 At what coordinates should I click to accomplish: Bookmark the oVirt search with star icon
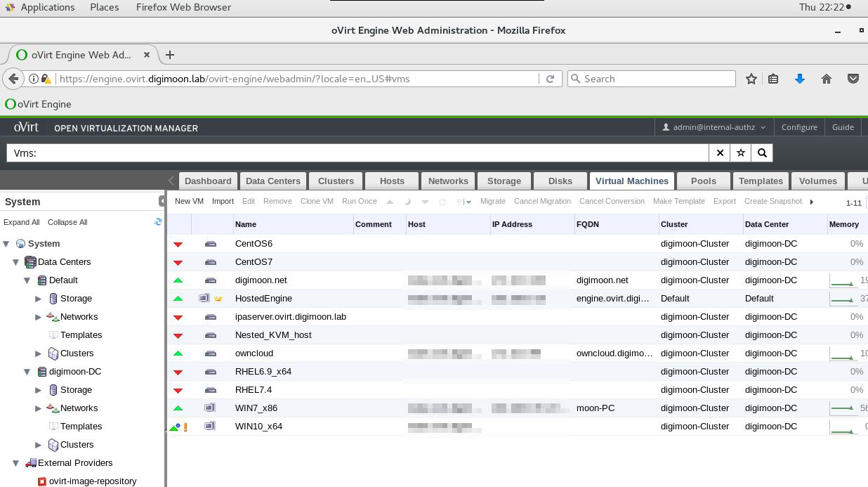741,152
